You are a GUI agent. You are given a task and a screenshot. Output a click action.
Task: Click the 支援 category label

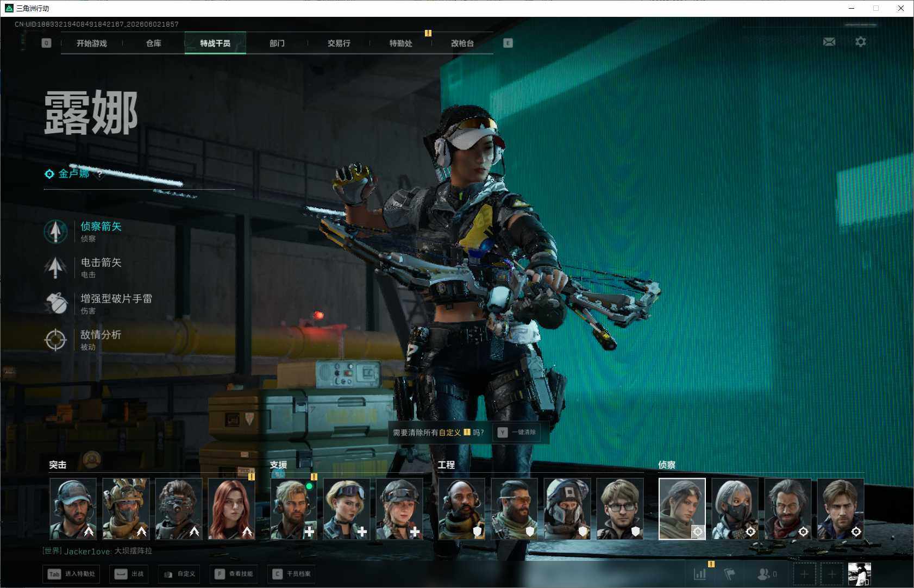(278, 465)
